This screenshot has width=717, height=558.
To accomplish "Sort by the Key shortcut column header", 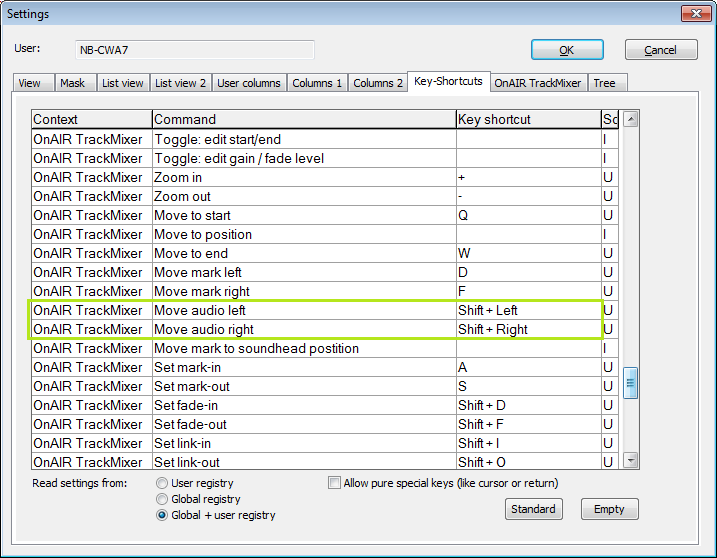I will coord(527,119).
